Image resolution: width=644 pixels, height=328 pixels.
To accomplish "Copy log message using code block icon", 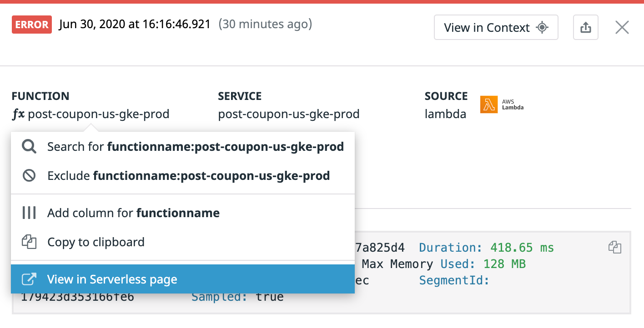I will pyautogui.click(x=614, y=248).
